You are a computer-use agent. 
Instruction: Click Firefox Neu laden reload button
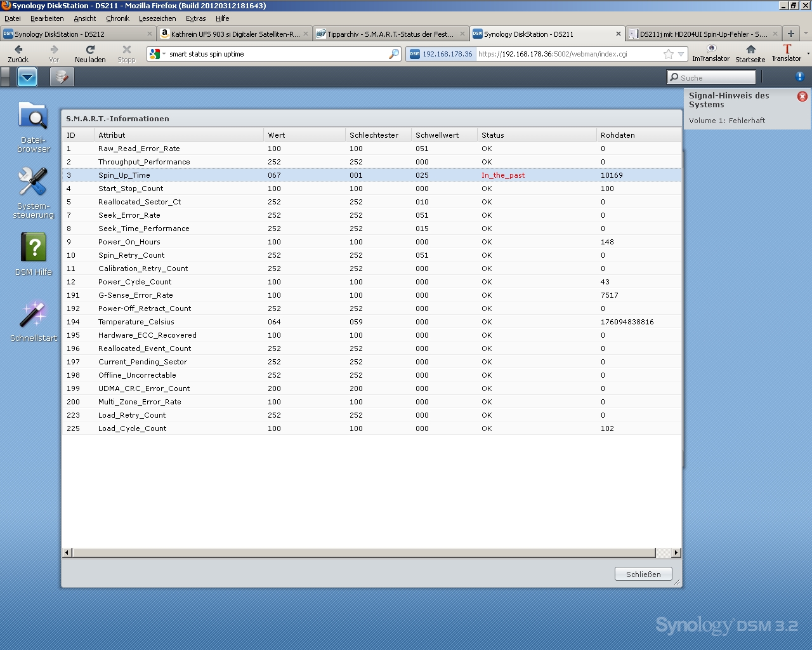click(90, 53)
